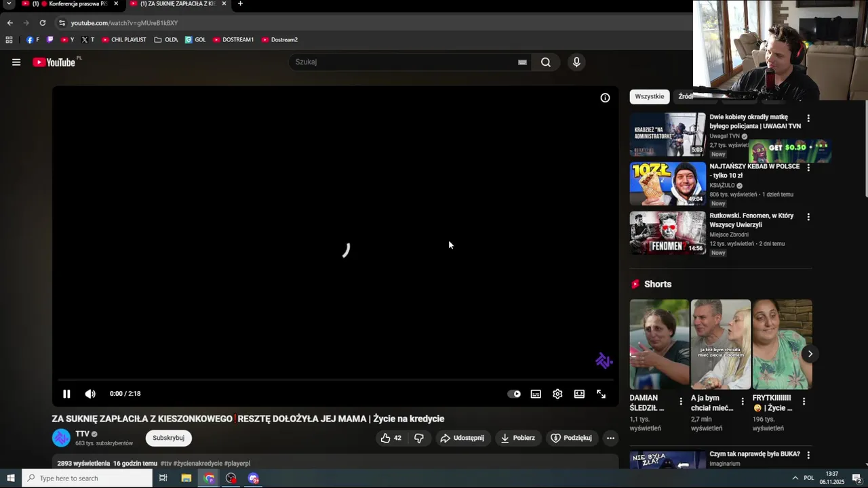Click Windows taskbar search box
Image resolution: width=868 pixels, height=488 pixels.
point(87,479)
